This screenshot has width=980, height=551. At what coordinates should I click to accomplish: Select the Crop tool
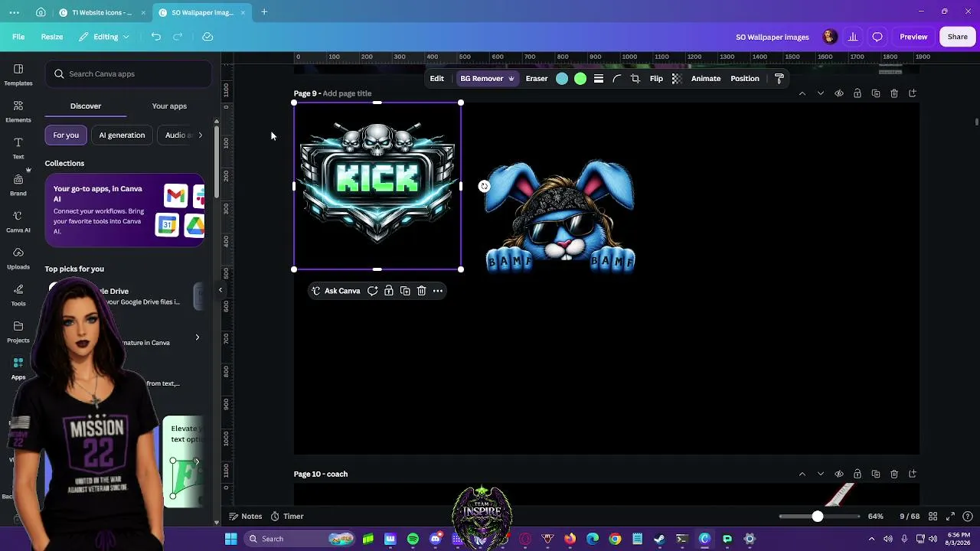635,79
